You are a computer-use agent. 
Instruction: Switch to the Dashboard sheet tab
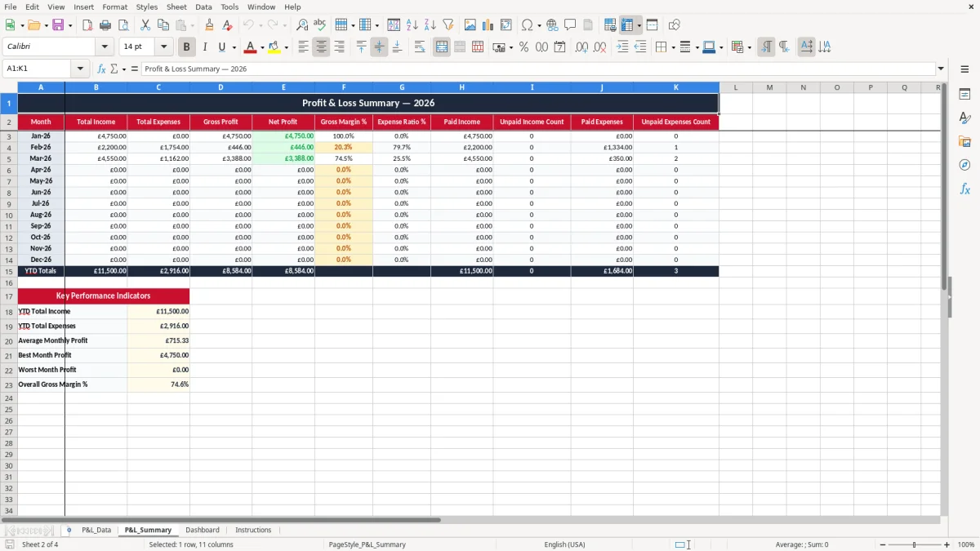pos(203,530)
